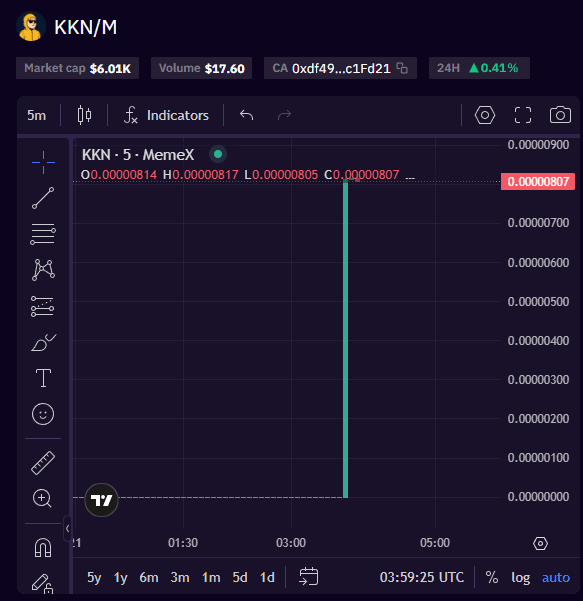The width and height of the screenshot is (583, 601).
Task: Select the XABCD pattern tool
Action: [43, 270]
